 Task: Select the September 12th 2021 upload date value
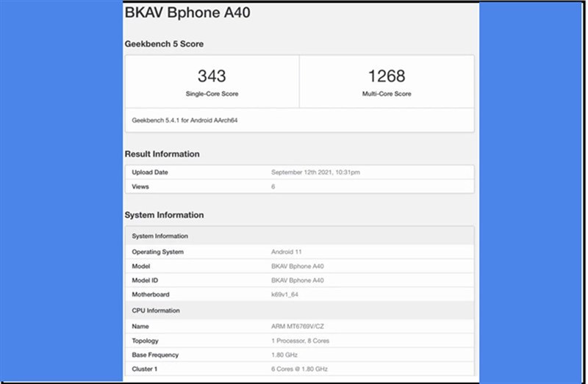tap(315, 173)
